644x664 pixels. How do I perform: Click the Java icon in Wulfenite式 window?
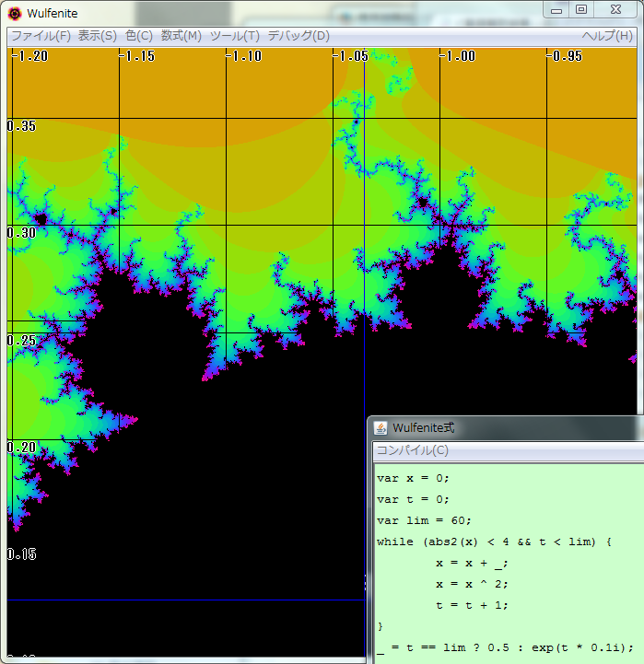[381, 427]
